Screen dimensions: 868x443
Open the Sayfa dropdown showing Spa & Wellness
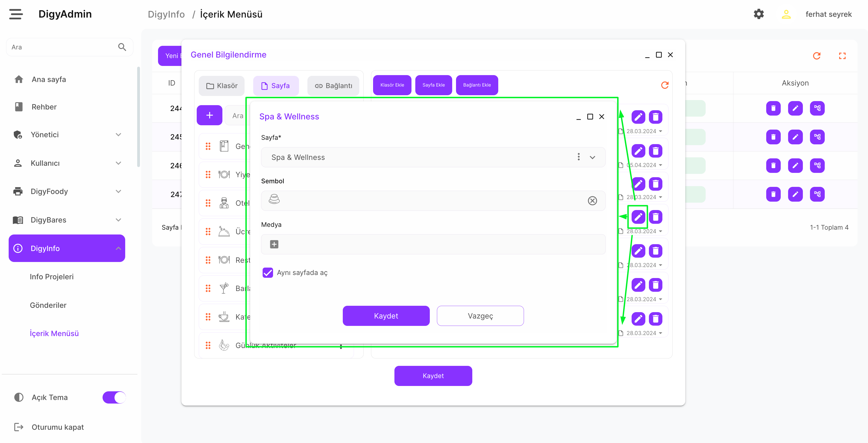[592, 157]
